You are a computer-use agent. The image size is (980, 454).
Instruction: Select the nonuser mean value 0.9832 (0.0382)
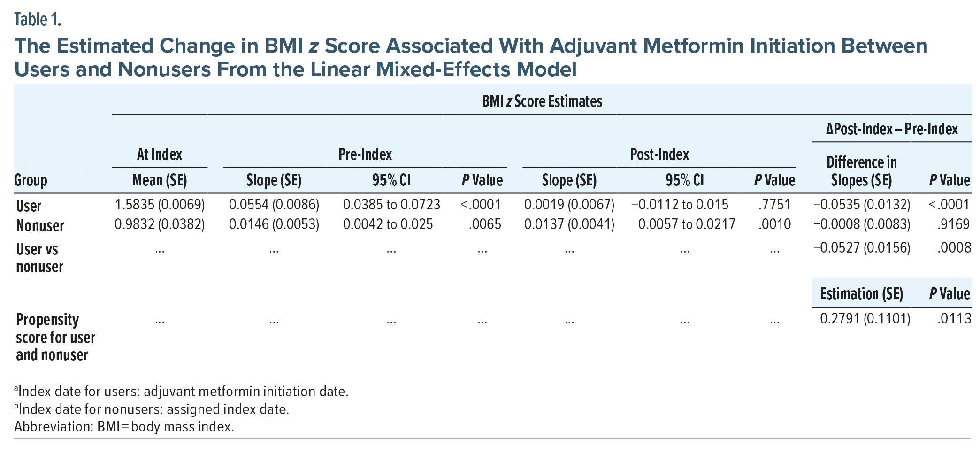pos(160,224)
